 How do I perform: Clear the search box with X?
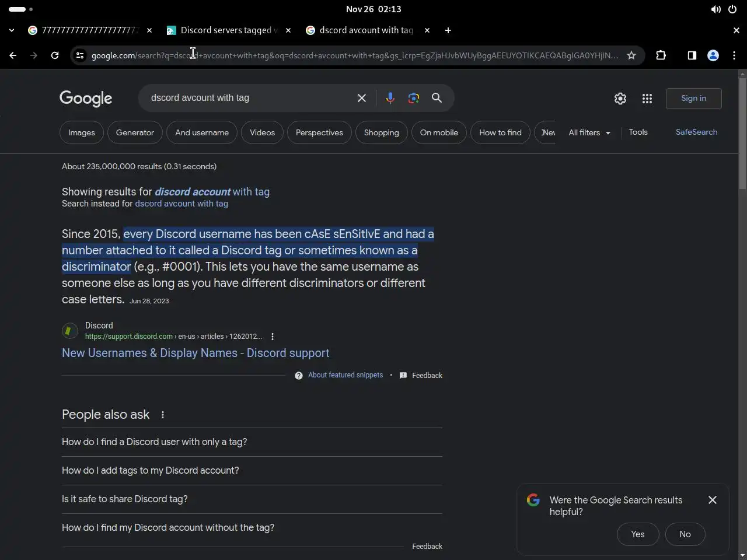[362, 98]
